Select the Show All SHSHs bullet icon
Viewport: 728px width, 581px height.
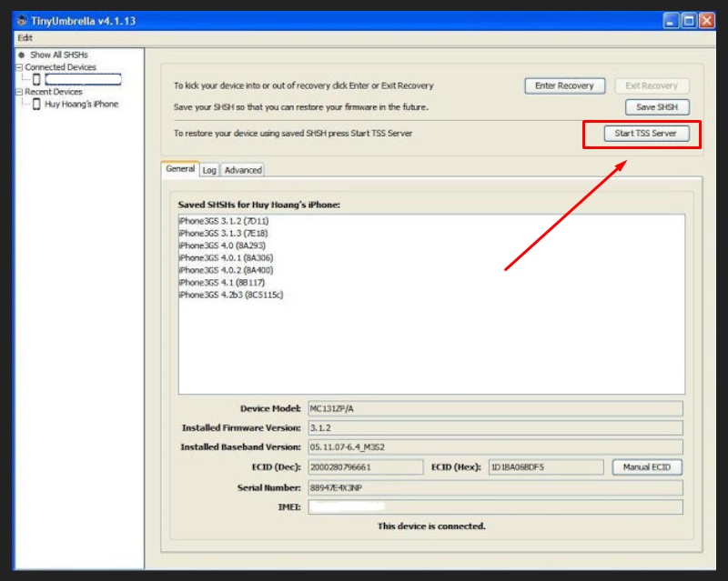tap(21, 55)
